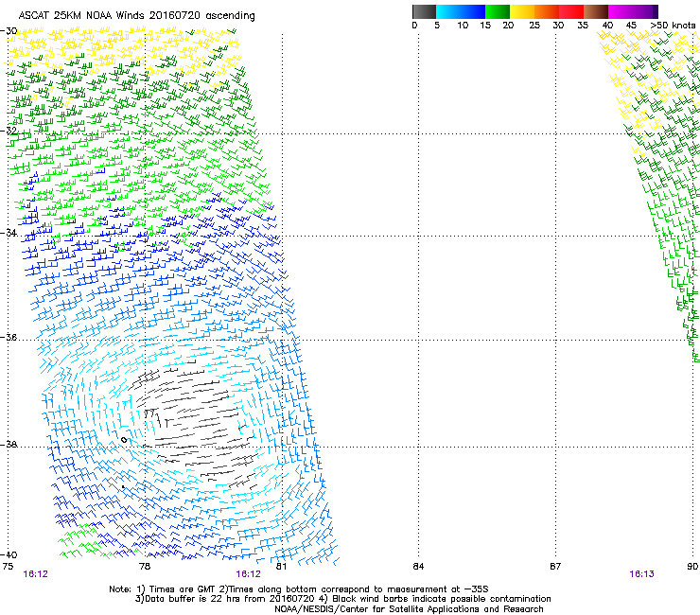Click the "-32" latitude axis label
The width and height of the screenshot is (700, 615).
pyautogui.click(x=9, y=131)
